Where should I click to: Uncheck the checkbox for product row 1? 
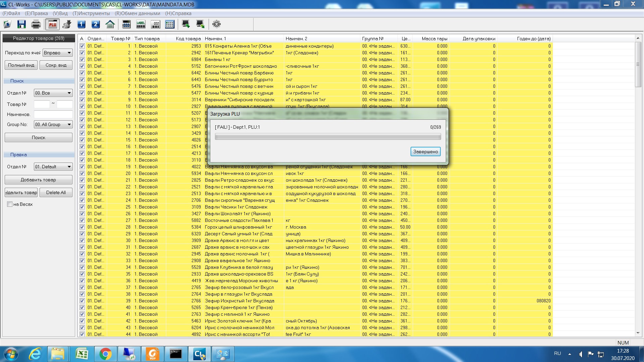pos(82,46)
